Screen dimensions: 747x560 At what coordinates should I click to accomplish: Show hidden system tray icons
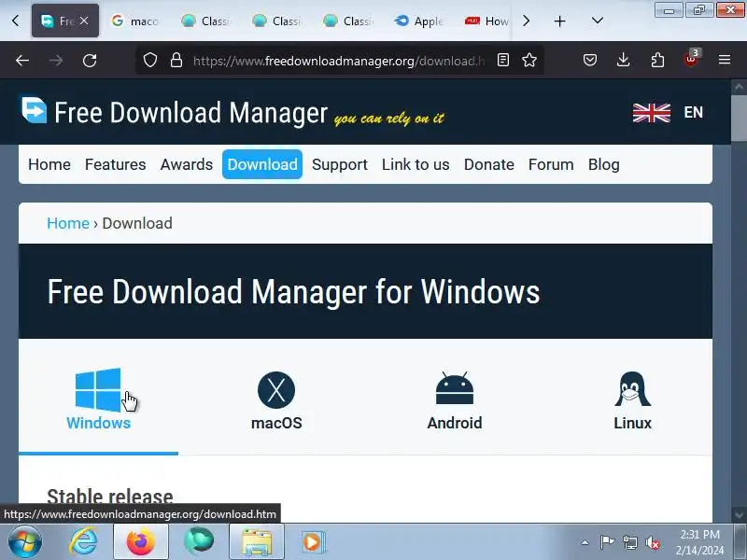(x=585, y=542)
